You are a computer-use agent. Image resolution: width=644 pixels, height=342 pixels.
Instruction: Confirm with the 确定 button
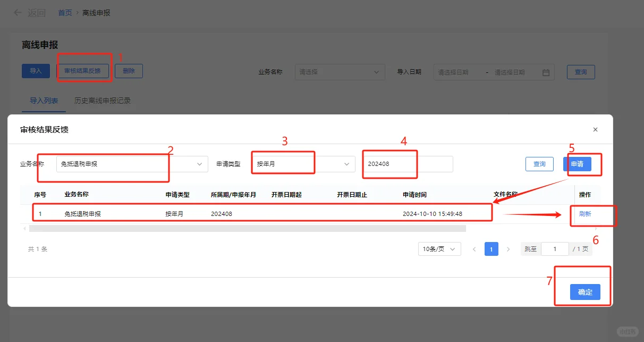(x=585, y=292)
